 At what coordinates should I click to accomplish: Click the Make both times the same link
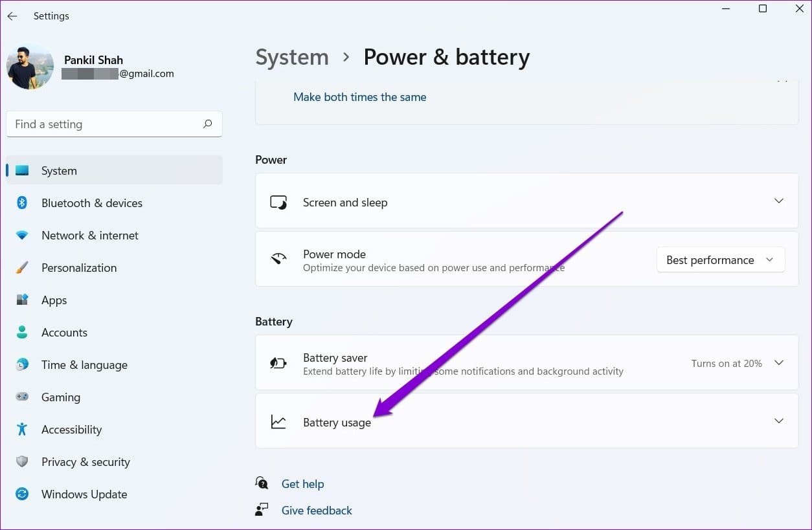(x=360, y=96)
